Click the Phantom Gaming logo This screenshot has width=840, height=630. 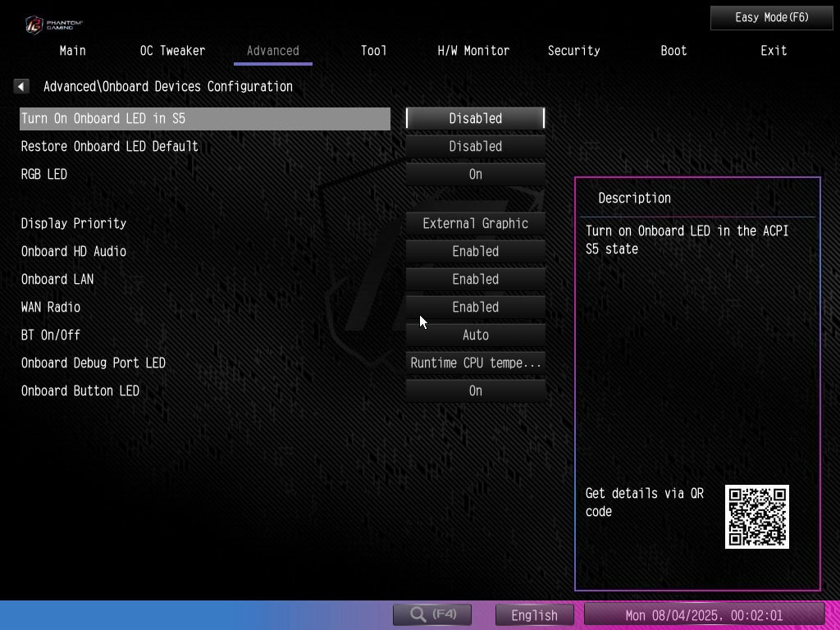(x=53, y=25)
